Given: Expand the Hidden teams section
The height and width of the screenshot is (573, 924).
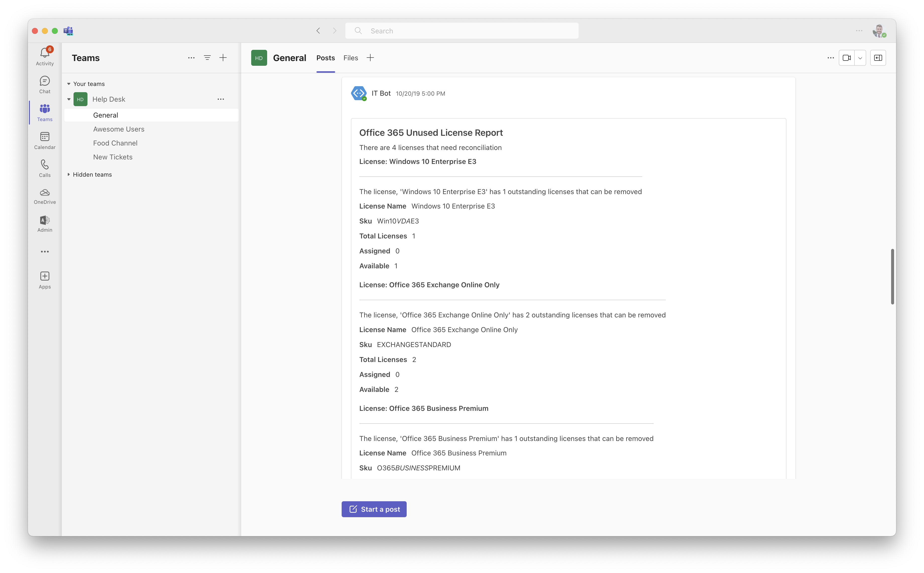Looking at the screenshot, I should [69, 174].
